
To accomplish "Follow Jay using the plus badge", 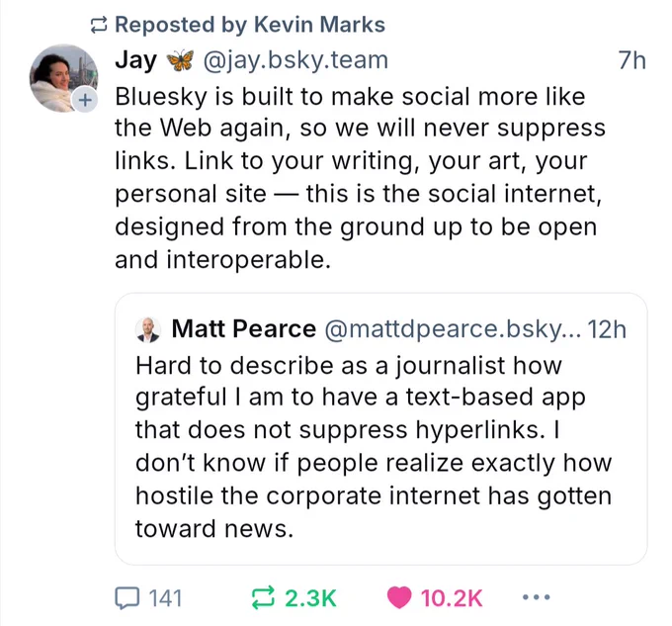I will point(85,100).
